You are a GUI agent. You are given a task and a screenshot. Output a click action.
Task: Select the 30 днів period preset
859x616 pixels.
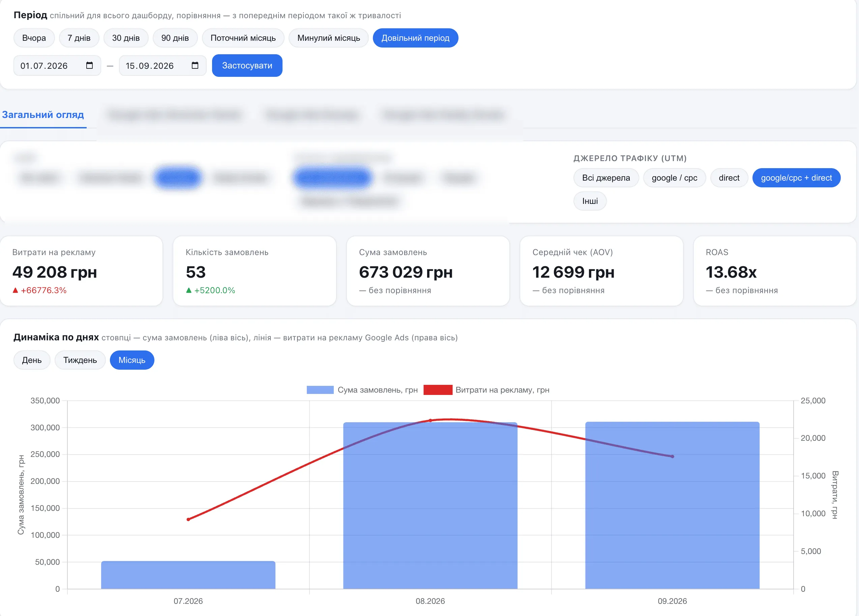(x=126, y=38)
